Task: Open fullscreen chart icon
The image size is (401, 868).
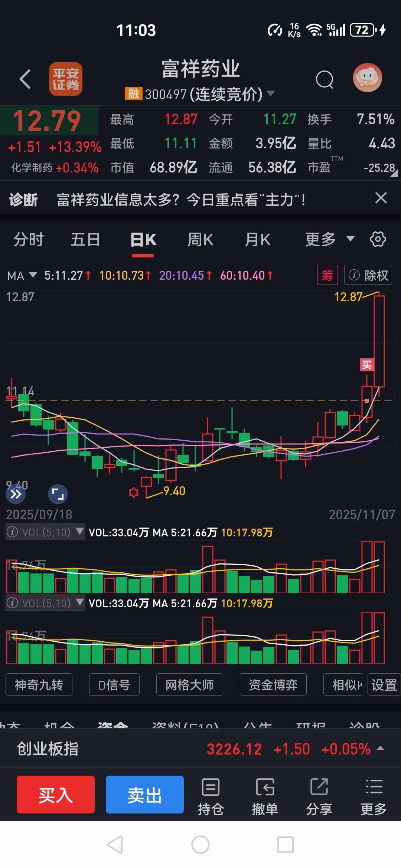Action: coord(58,494)
